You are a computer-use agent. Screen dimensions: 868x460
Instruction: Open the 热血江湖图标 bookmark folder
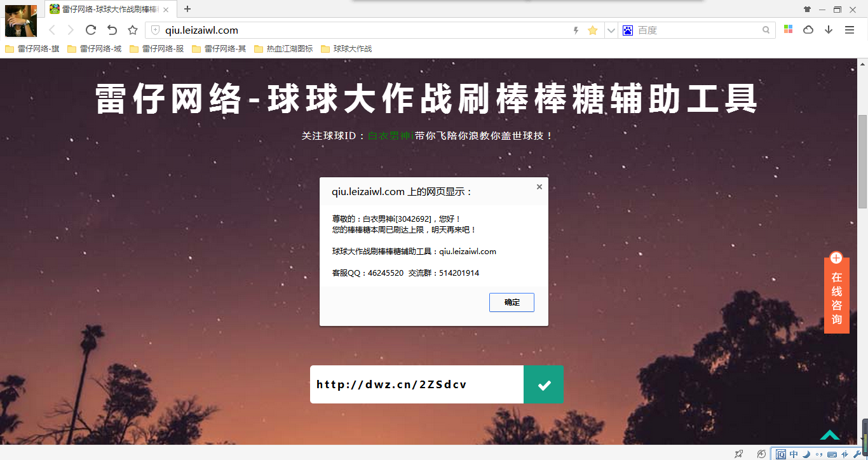(x=283, y=49)
